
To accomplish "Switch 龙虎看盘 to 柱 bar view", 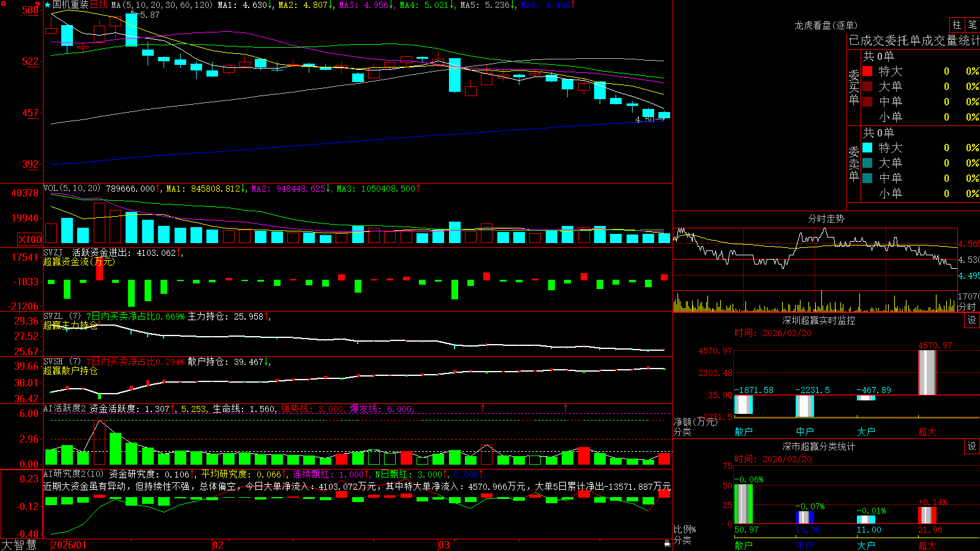I will click(x=957, y=25).
